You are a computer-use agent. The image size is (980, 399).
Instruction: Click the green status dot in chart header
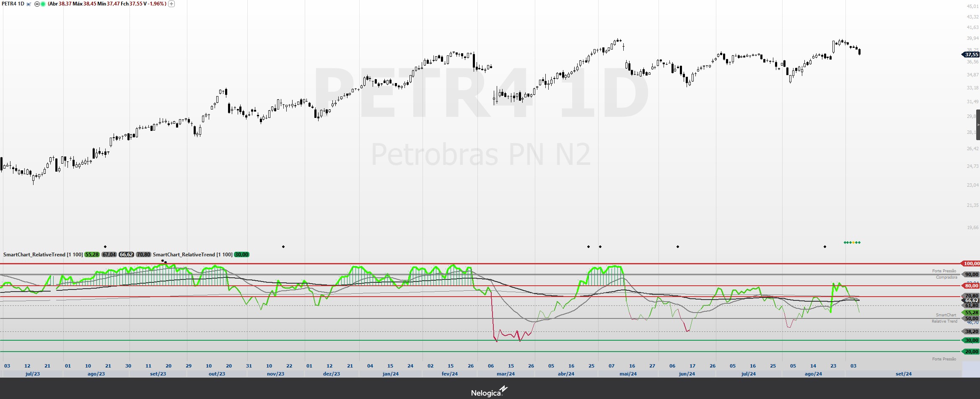[43, 4]
